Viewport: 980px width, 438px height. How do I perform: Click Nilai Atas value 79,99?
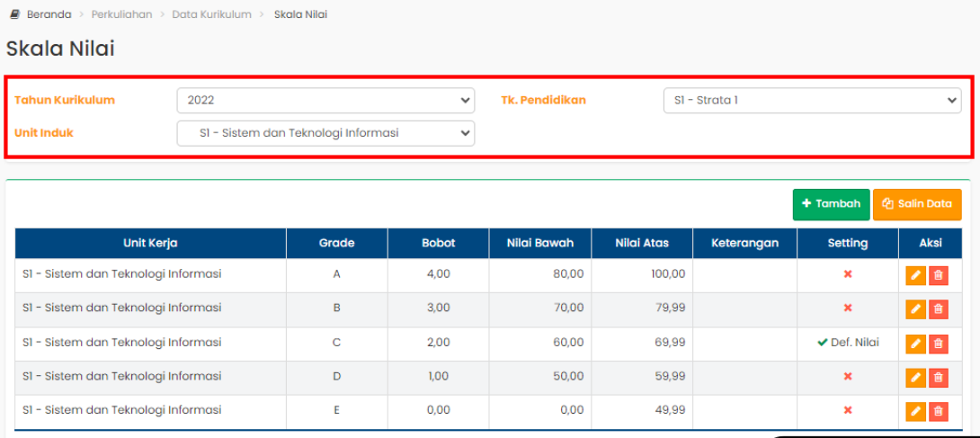(x=672, y=308)
